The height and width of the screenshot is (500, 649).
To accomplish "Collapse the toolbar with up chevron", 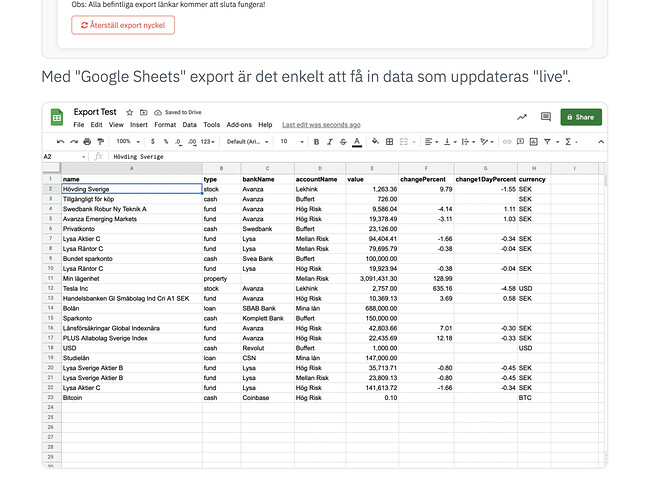I will point(601,142).
